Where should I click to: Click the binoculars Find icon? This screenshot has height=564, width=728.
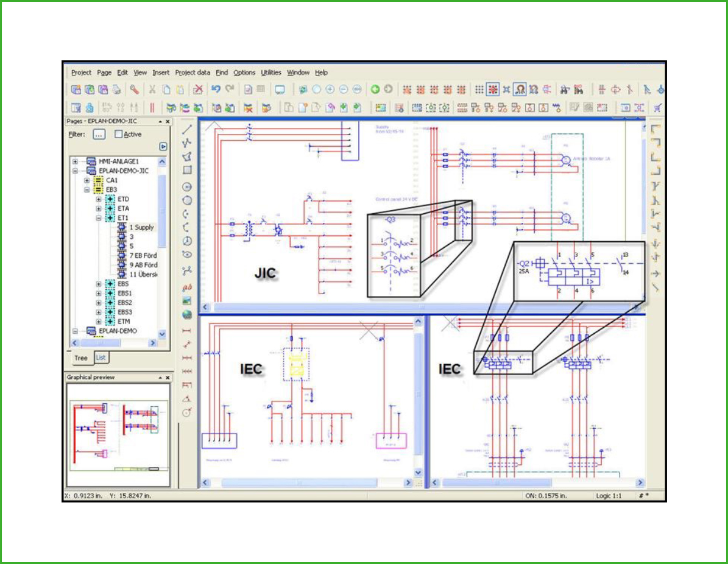pyautogui.click(x=565, y=90)
